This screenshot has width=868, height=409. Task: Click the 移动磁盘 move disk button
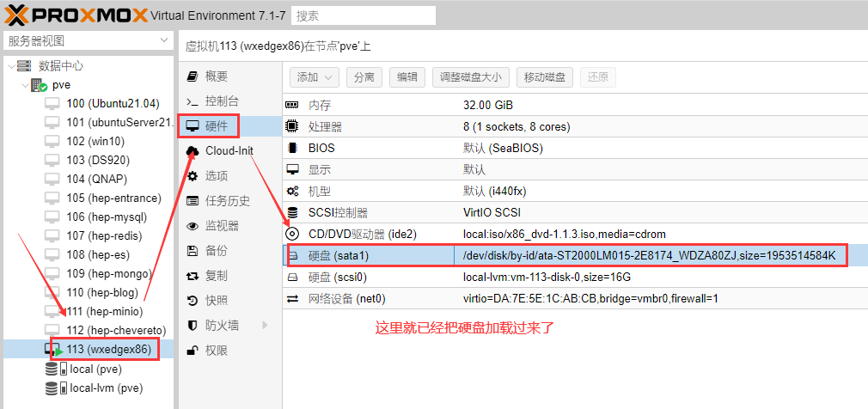click(x=545, y=77)
